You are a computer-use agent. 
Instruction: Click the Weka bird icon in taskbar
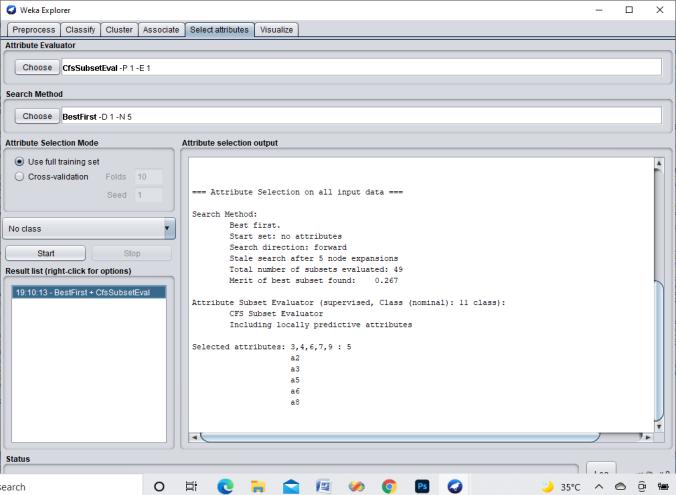tap(454, 486)
